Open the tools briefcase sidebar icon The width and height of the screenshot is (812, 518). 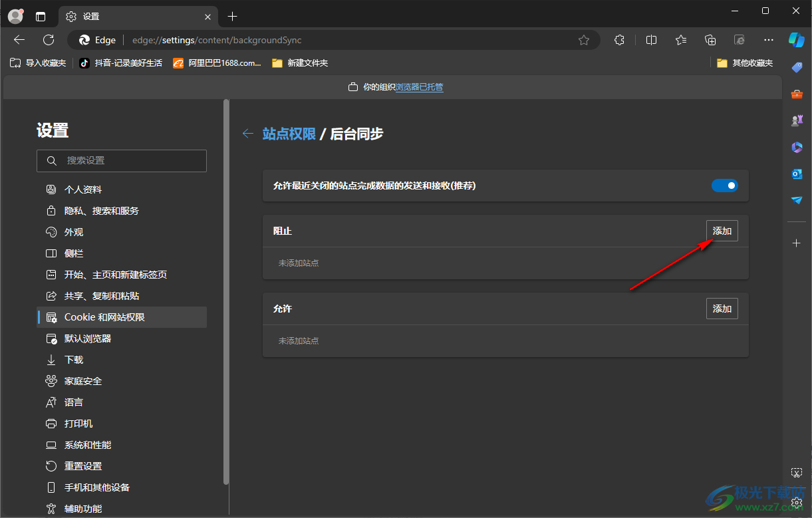tap(797, 94)
